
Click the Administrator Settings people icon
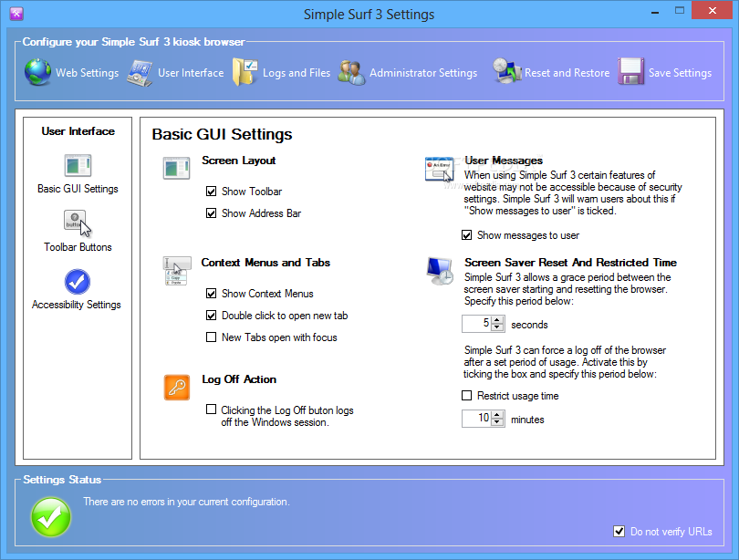351,73
